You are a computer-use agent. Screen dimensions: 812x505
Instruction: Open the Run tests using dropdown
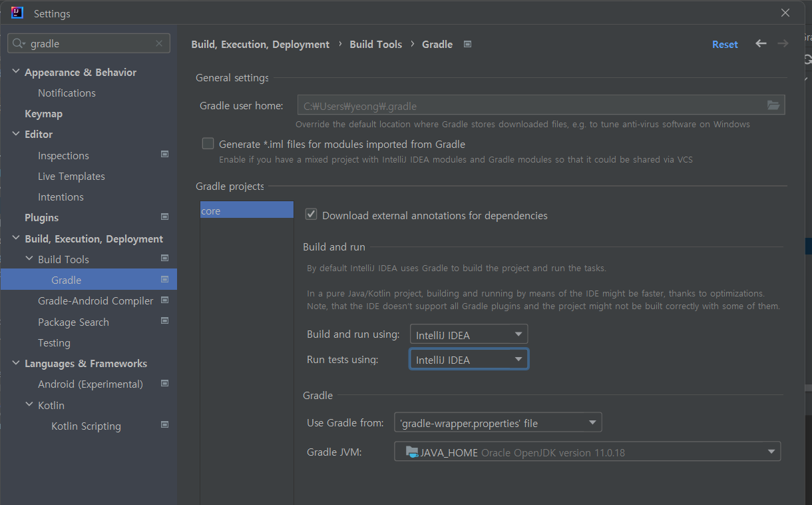(x=469, y=359)
